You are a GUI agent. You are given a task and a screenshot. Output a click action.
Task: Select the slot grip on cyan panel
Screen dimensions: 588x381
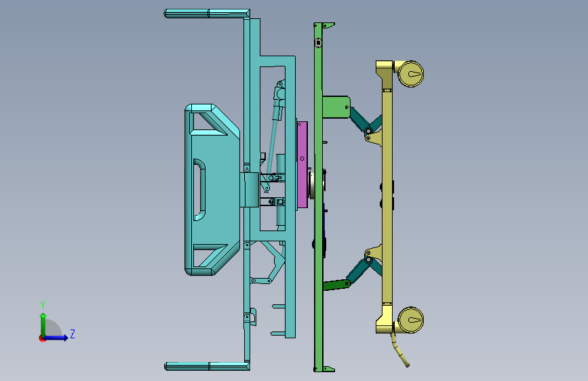[199, 190]
